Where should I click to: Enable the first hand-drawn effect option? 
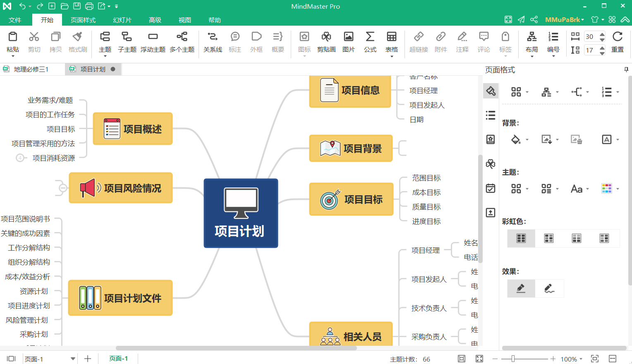tap(521, 288)
